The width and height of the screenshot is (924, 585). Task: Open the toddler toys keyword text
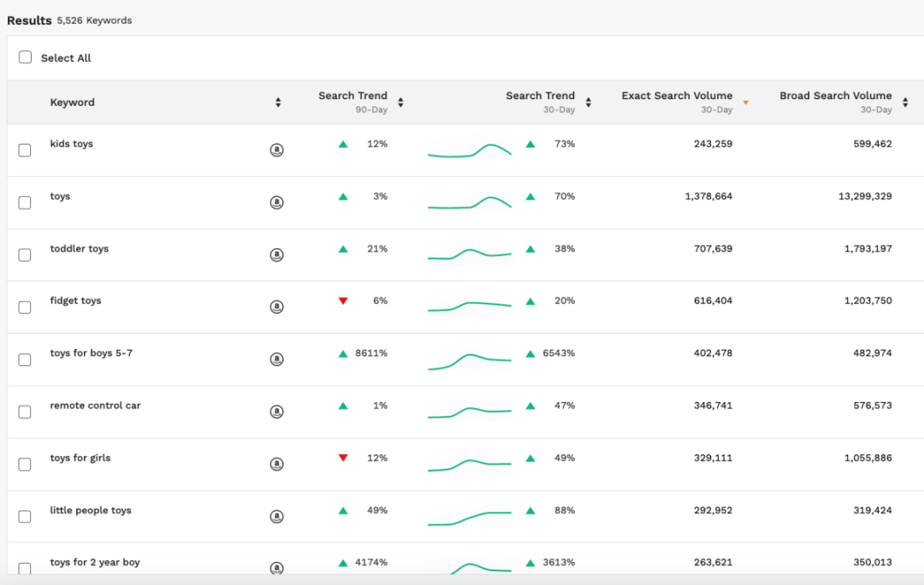point(80,249)
